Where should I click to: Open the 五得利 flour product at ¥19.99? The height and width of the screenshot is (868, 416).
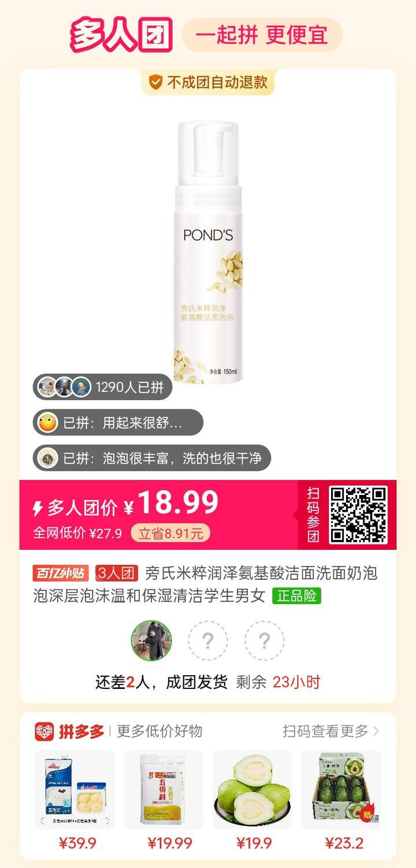164,800
